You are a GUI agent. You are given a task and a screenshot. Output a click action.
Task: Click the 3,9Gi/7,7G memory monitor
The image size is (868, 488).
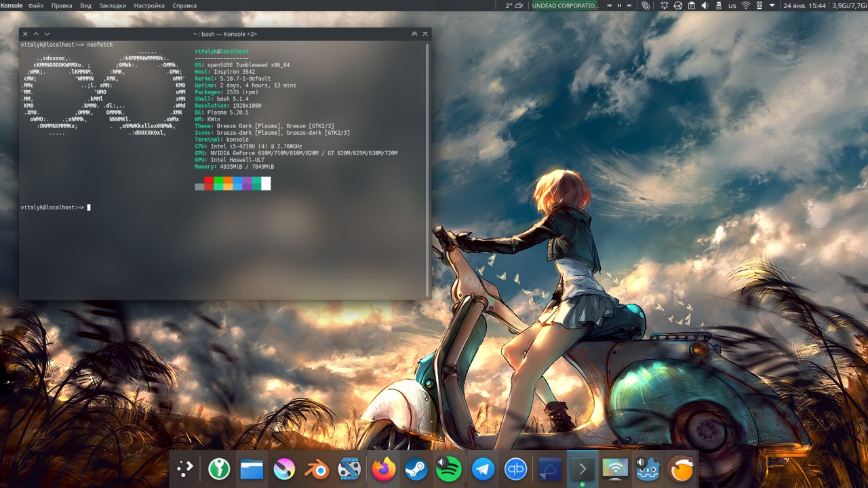[x=849, y=5]
